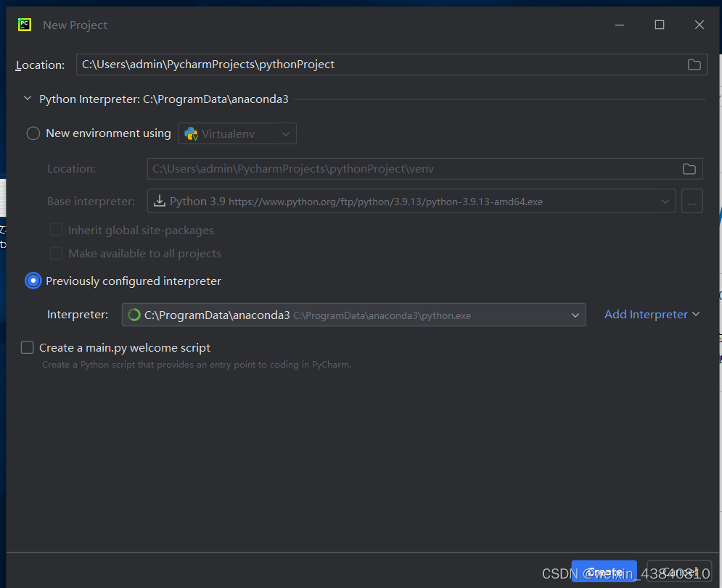Open the Add Interpreter menu
The height and width of the screenshot is (588, 722).
coord(652,314)
